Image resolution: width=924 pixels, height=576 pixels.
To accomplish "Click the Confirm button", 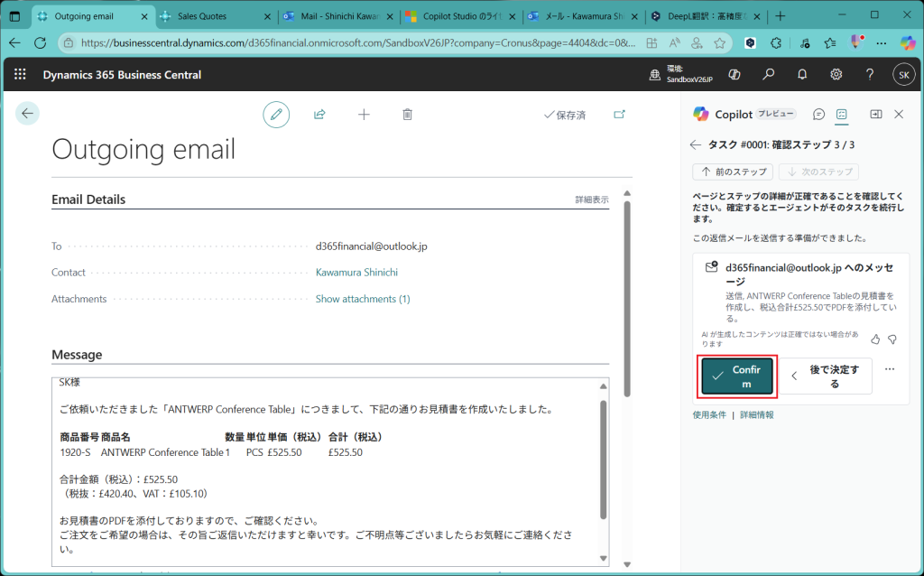I will tap(737, 376).
